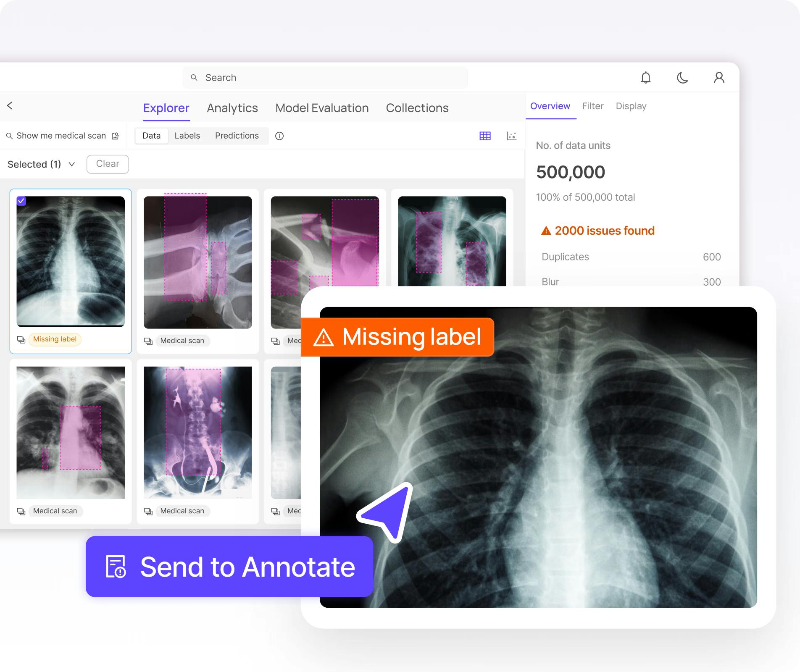The width and height of the screenshot is (800, 672).
Task: Clear the current selection
Action: tap(108, 164)
